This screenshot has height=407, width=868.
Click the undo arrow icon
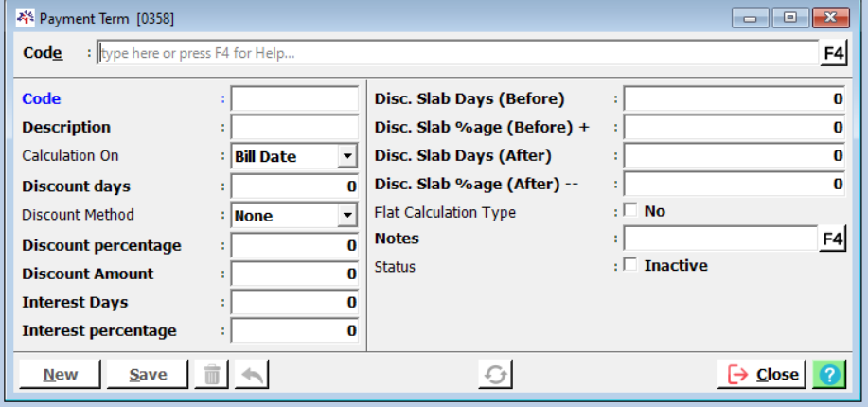[x=251, y=375]
